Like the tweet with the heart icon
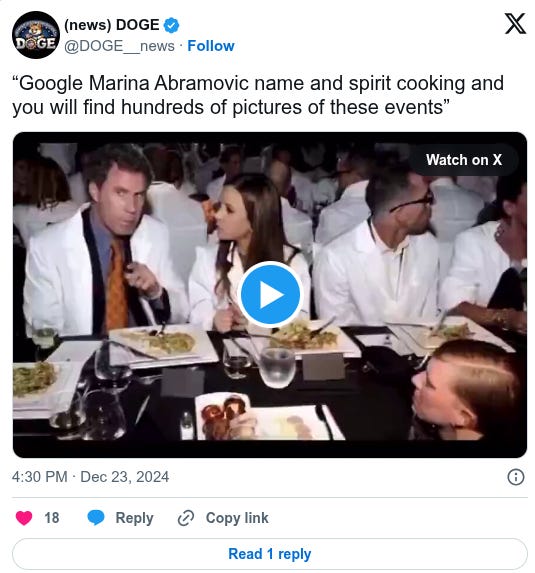The width and height of the screenshot is (535, 573). (x=24, y=518)
